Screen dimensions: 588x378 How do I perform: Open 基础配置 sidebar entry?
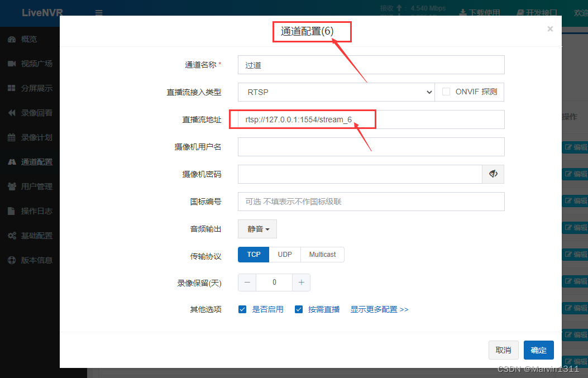[30, 236]
